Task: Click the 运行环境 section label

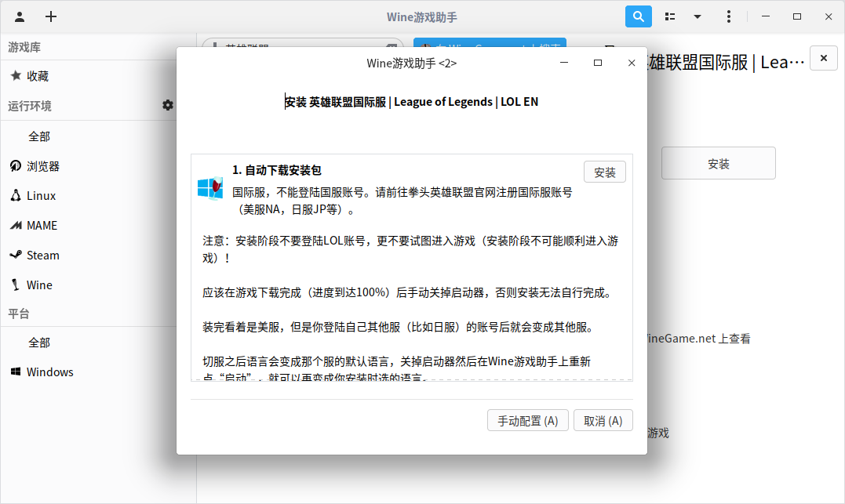Action: 30,106
